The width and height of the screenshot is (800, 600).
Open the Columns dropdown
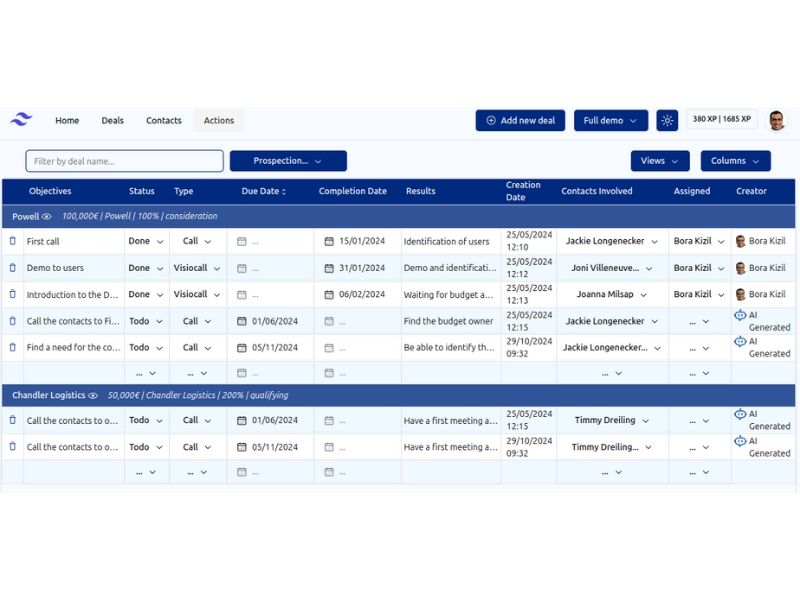coord(735,161)
